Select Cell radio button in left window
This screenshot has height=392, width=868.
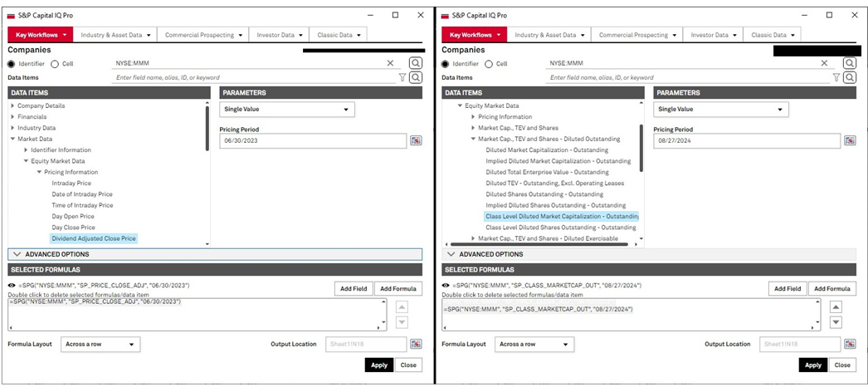[x=55, y=64]
